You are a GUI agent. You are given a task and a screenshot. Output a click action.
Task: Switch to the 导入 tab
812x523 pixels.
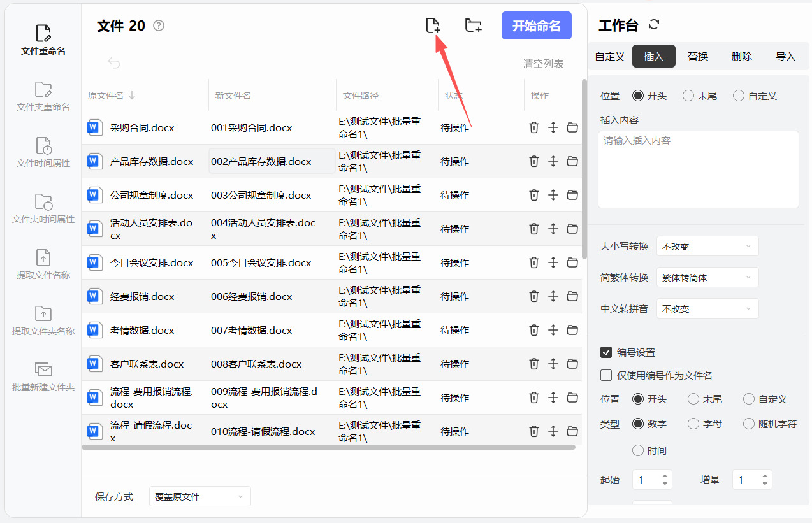[x=786, y=56]
